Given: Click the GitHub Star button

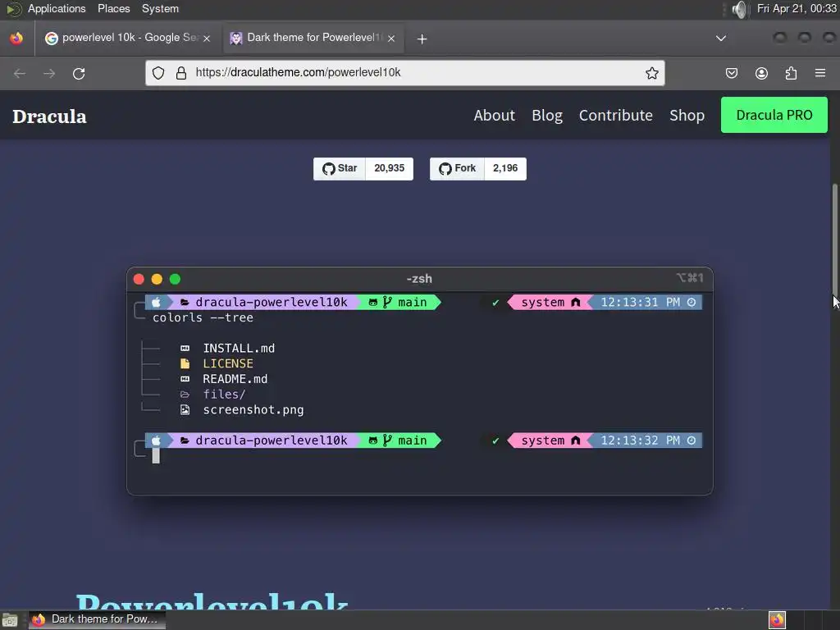Looking at the screenshot, I should 340,169.
